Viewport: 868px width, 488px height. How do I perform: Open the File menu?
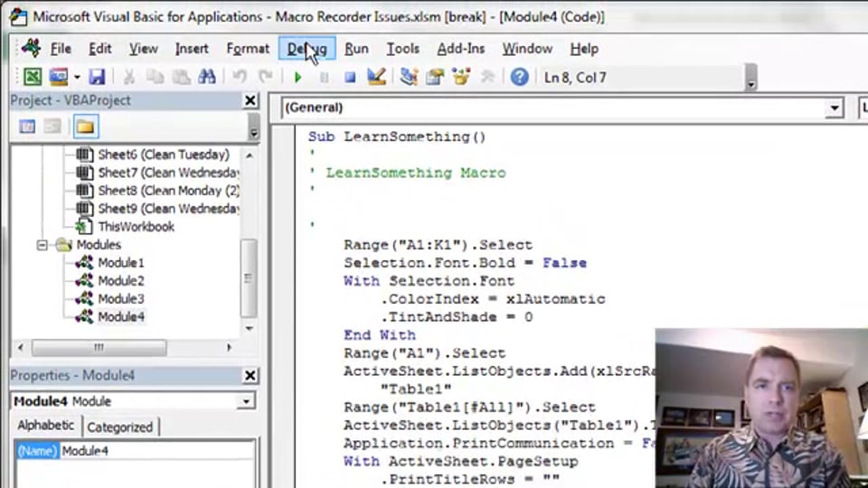click(61, 49)
